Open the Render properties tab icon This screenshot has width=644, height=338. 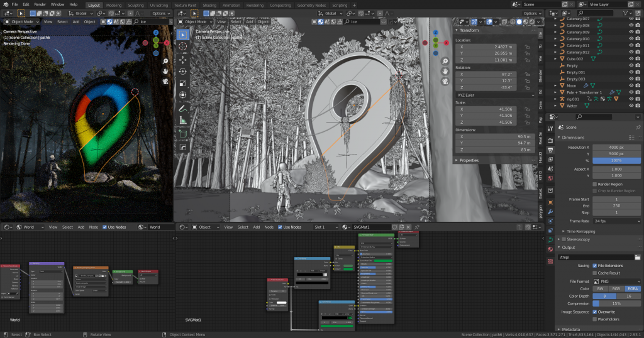click(x=550, y=141)
